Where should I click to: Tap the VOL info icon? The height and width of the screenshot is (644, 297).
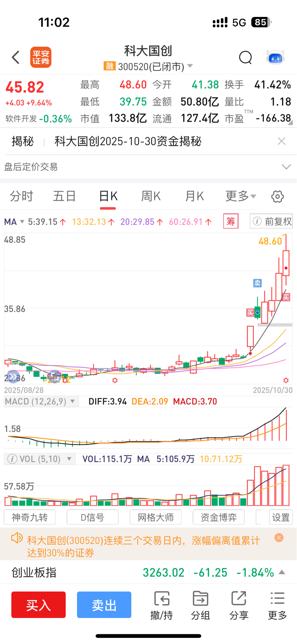coord(12,459)
